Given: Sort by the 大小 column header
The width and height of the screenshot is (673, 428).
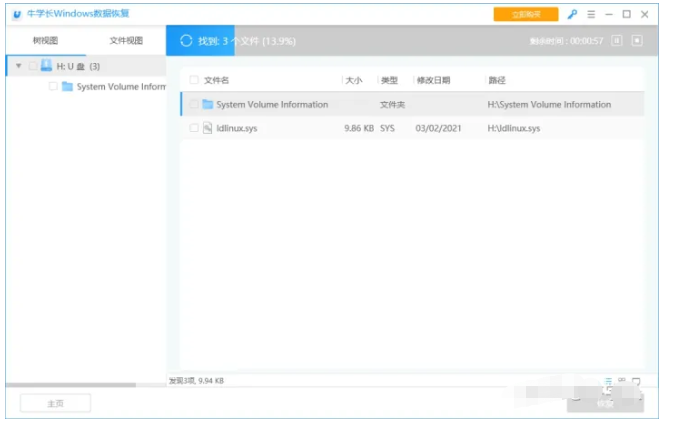Looking at the screenshot, I should point(354,80).
